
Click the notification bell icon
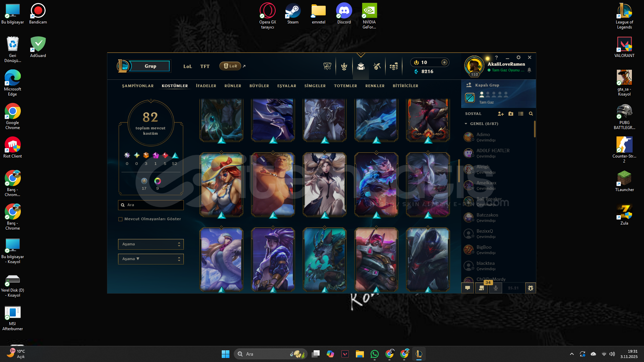tap(529, 70)
